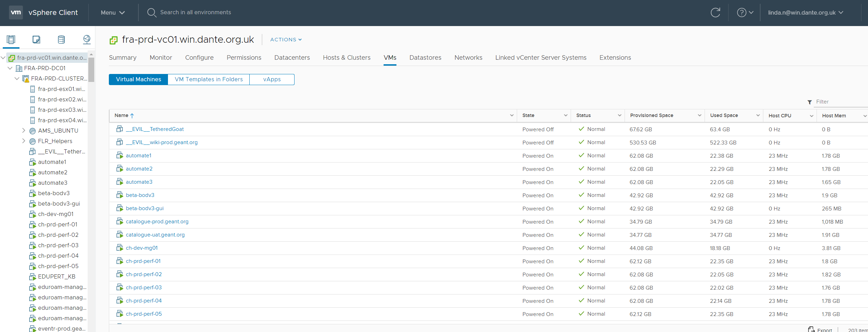Click the VM icon for EDUPERT_KB in tree
868x332 pixels.
pyautogui.click(x=33, y=277)
